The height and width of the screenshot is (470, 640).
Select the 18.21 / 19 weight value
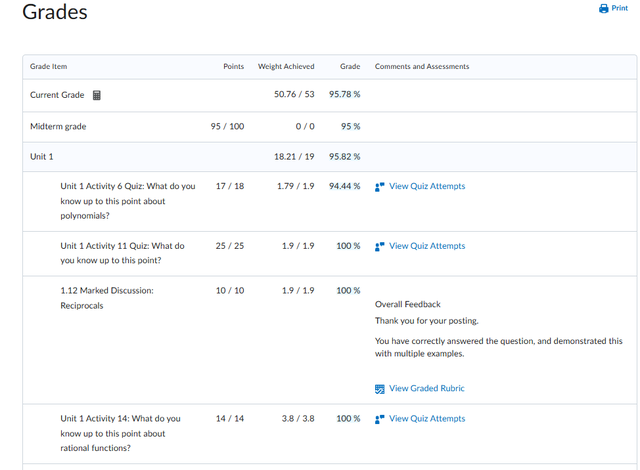pos(294,157)
